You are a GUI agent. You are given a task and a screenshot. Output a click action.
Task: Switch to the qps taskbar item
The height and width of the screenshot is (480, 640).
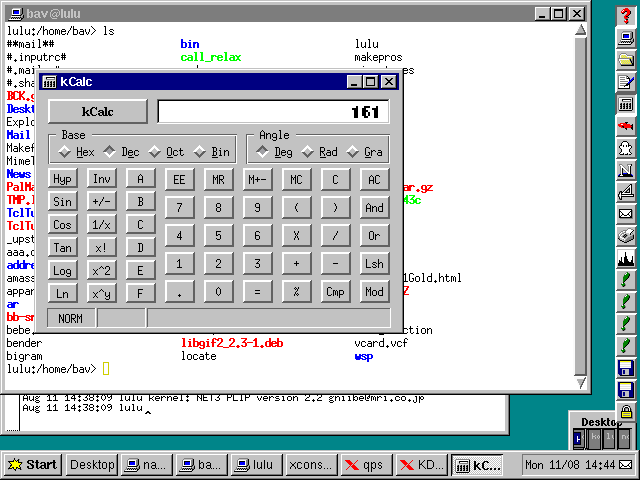(x=365, y=465)
